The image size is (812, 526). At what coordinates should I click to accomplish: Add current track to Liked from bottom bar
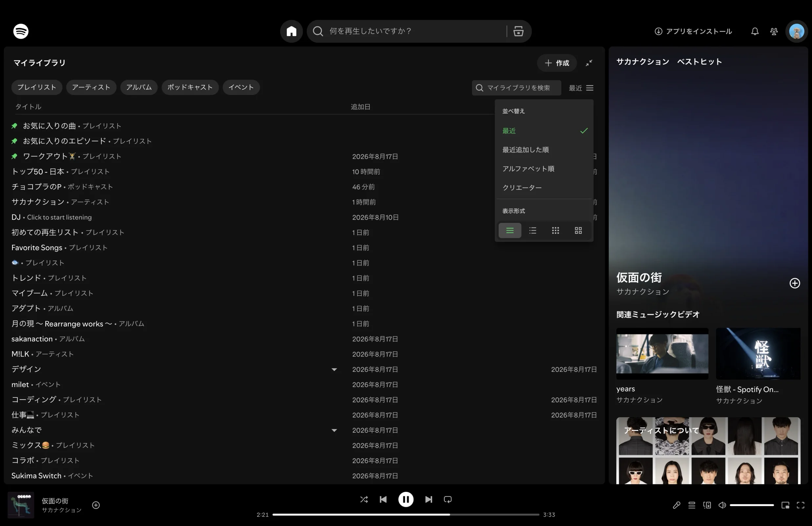pyautogui.click(x=96, y=505)
